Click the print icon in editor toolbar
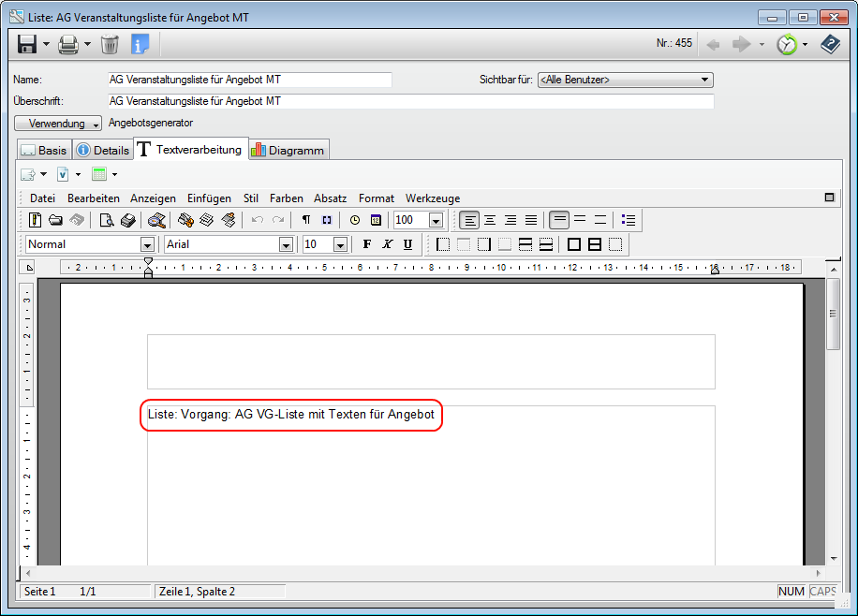This screenshot has height=616, width=858. [127, 220]
